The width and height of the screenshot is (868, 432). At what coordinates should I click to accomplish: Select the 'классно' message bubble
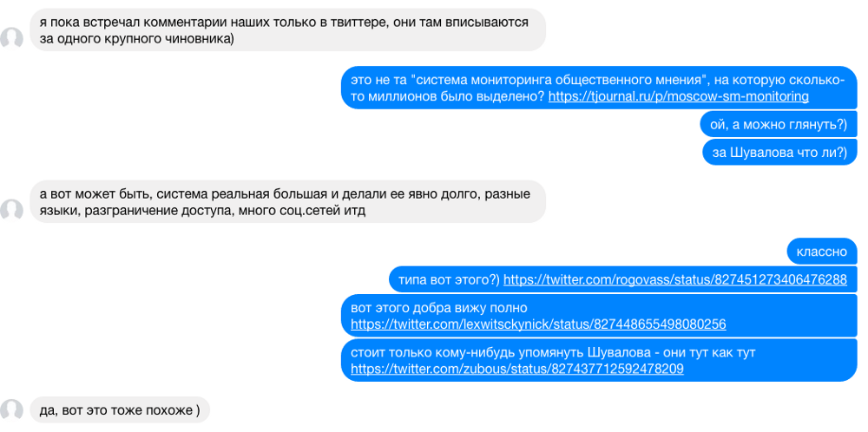click(821, 252)
